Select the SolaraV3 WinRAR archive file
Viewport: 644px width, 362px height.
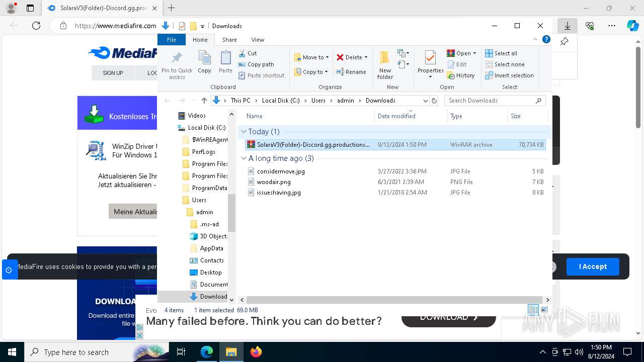[x=395, y=145]
